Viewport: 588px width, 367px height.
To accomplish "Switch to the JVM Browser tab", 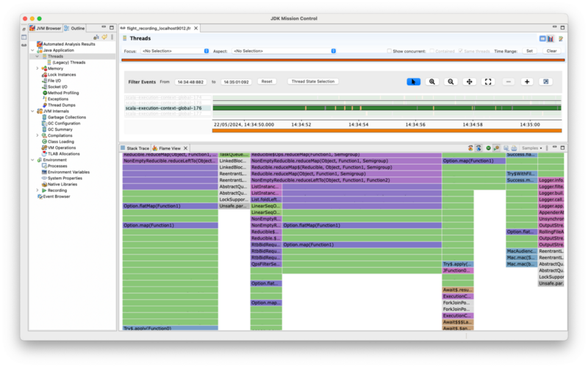I will 46,28.
